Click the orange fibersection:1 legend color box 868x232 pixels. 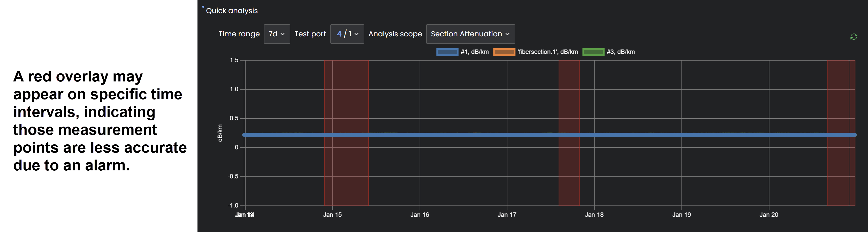504,52
